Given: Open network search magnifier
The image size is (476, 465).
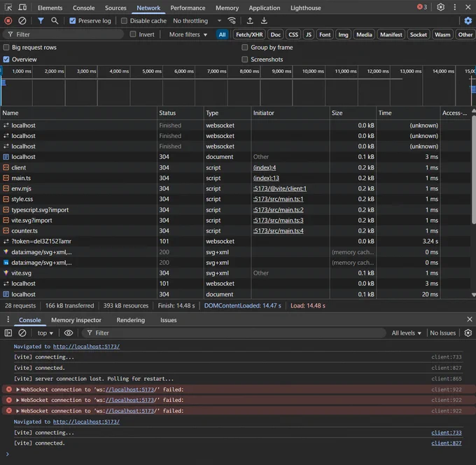Looking at the screenshot, I should [55, 20].
